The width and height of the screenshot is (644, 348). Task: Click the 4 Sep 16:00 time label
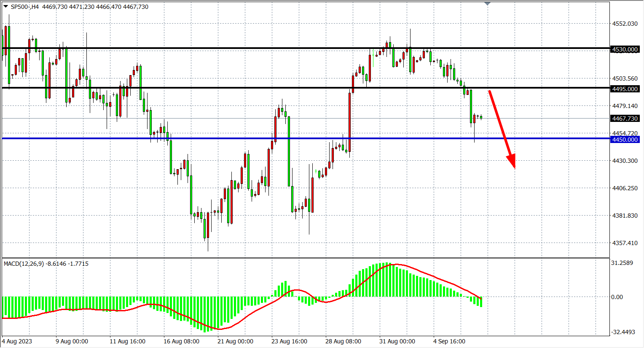pos(449,341)
